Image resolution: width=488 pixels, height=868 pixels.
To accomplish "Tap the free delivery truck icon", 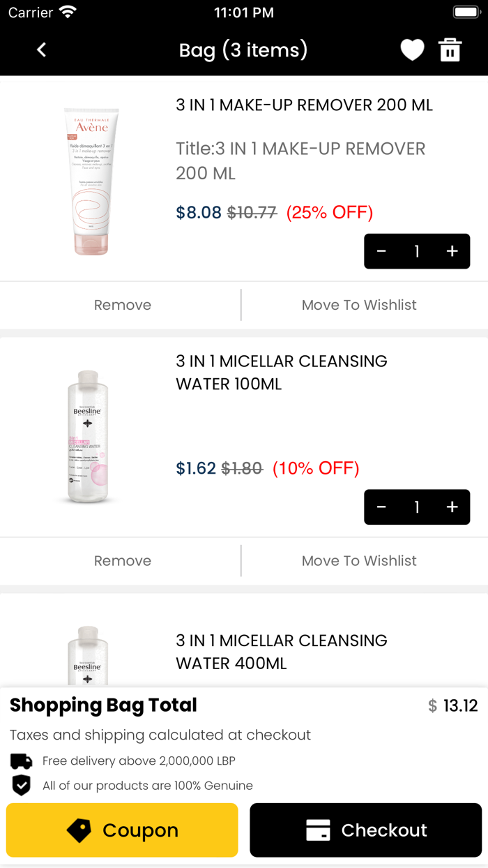I will [x=22, y=761].
